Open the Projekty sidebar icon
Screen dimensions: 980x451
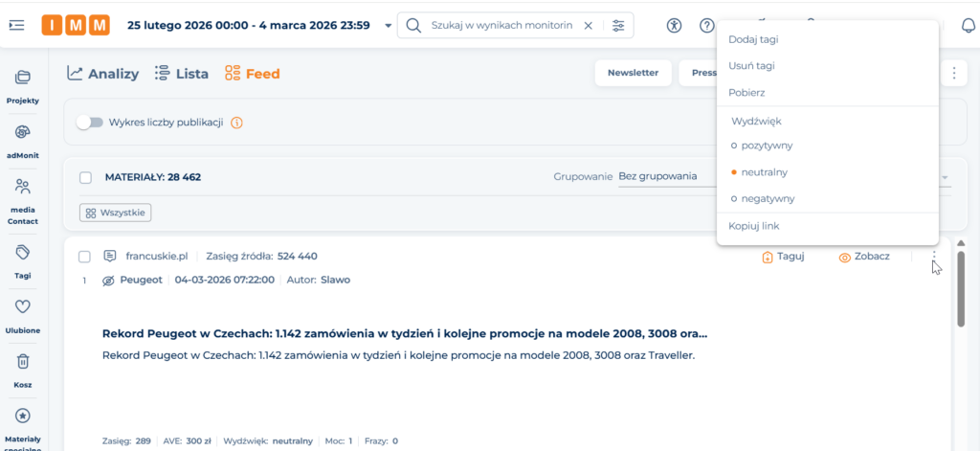(x=23, y=78)
